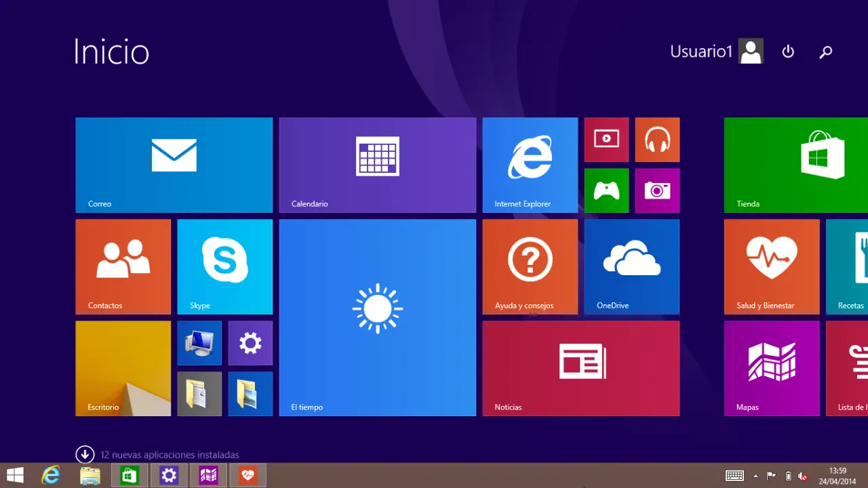Open the small Camera tile
Image resolution: width=868 pixels, height=488 pixels.
coord(657,190)
